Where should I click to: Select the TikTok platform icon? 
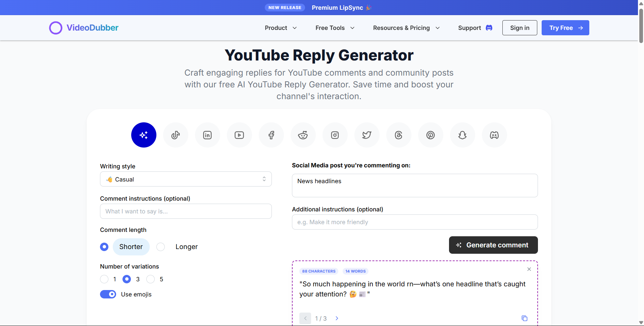pyautogui.click(x=176, y=135)
